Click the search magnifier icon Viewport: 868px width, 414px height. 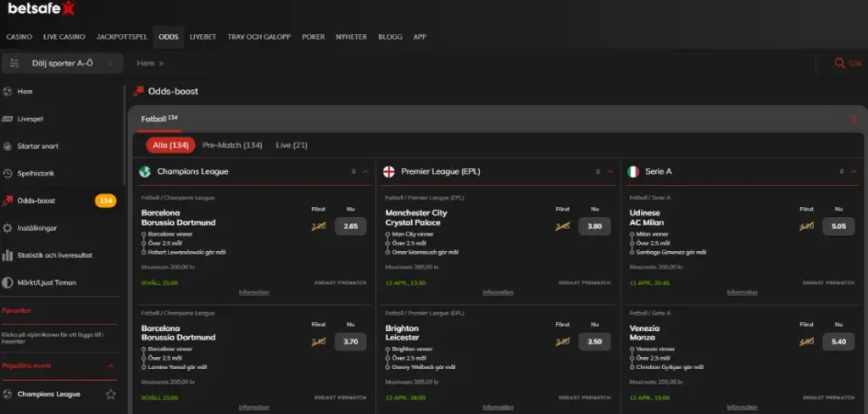(x=839, y=64)
